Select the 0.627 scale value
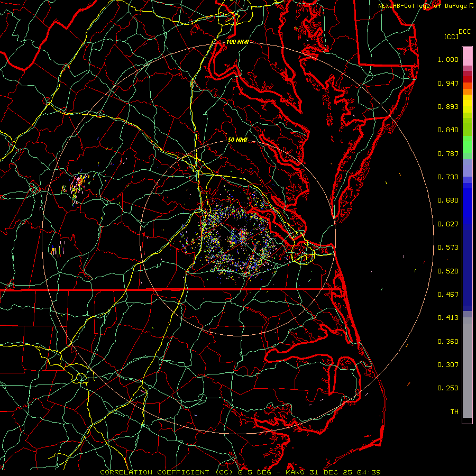 coord(448,224)
